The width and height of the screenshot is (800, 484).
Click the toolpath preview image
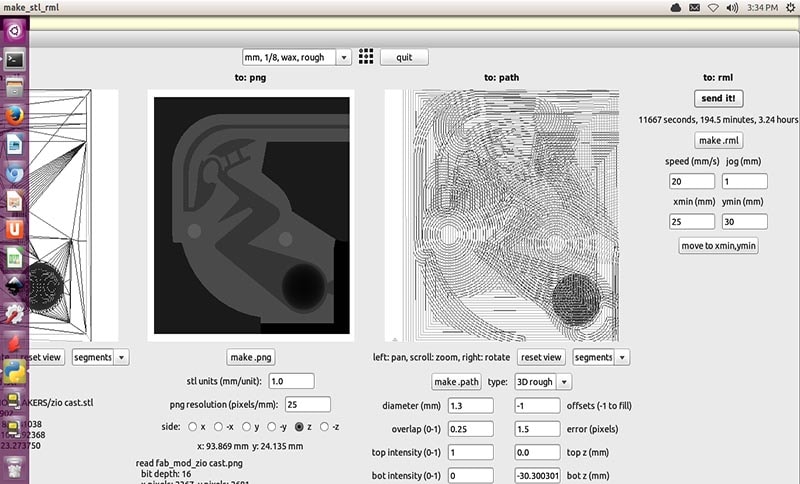pos(502,215)
